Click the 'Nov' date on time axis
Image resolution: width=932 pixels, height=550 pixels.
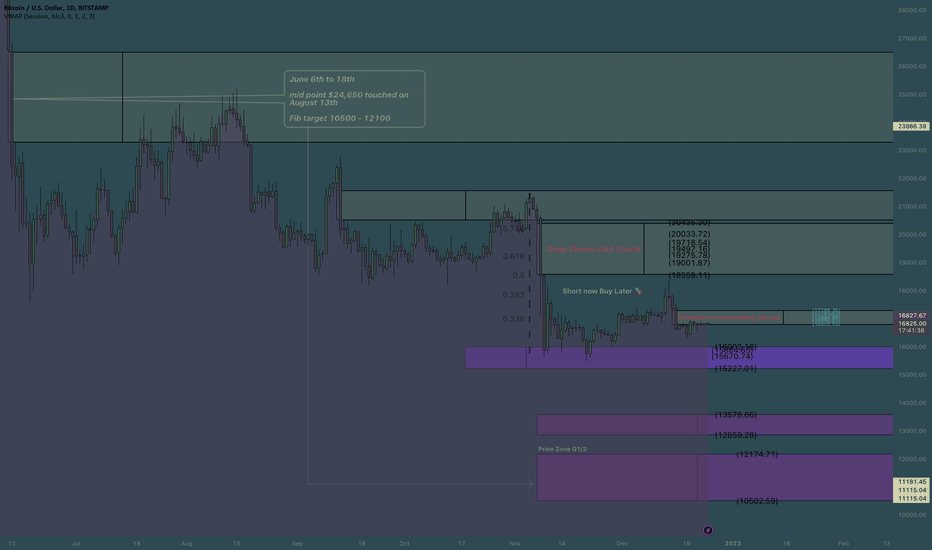(515, 543)
